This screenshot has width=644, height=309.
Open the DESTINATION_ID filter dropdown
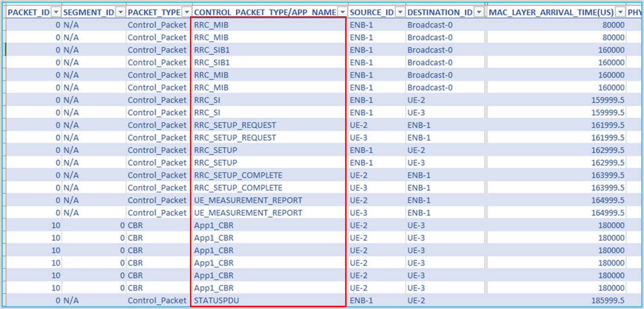click(x=479, y=12)
